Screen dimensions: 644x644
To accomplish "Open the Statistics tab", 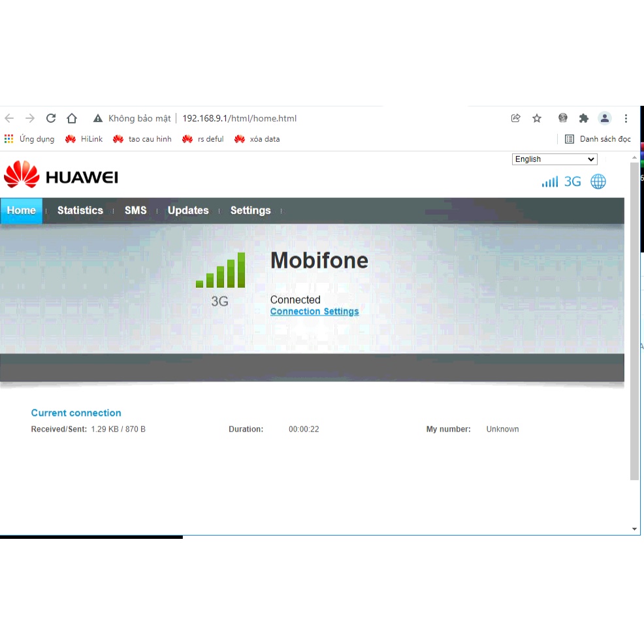I will click(x=80, y=210).
